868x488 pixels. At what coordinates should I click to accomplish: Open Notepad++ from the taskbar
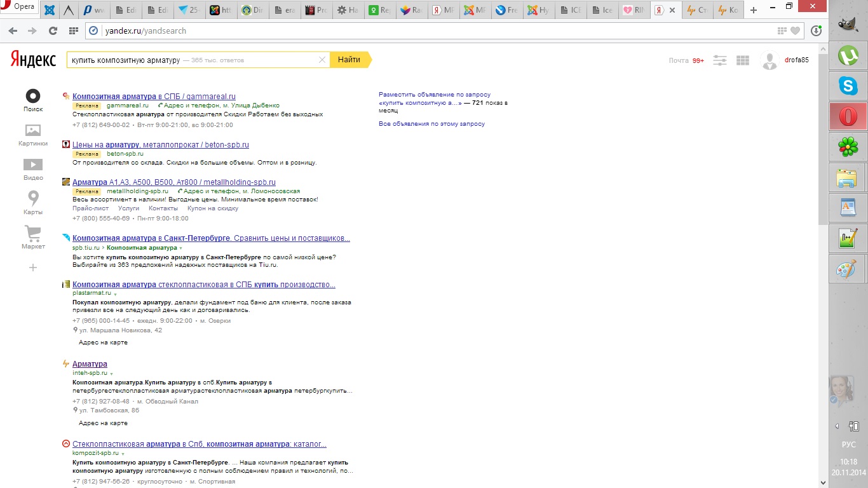tap(848, 239)
